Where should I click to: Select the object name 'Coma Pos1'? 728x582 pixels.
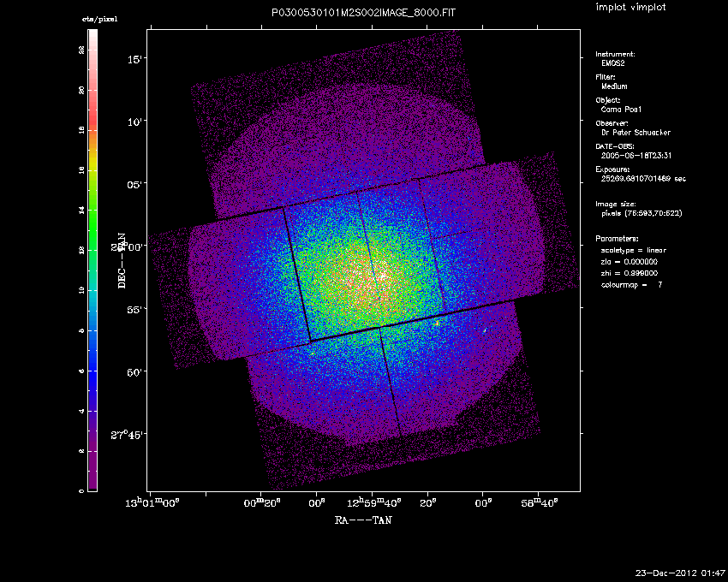click(x=621, y=110)
